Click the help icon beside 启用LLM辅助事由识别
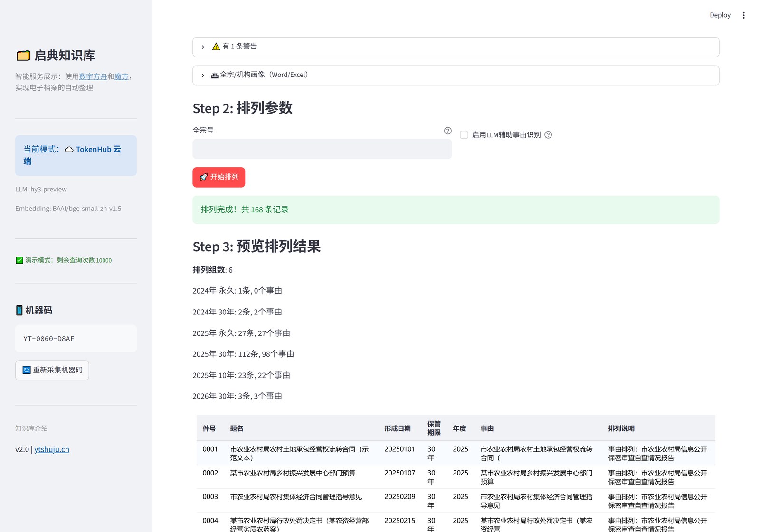 coord(548,135)
